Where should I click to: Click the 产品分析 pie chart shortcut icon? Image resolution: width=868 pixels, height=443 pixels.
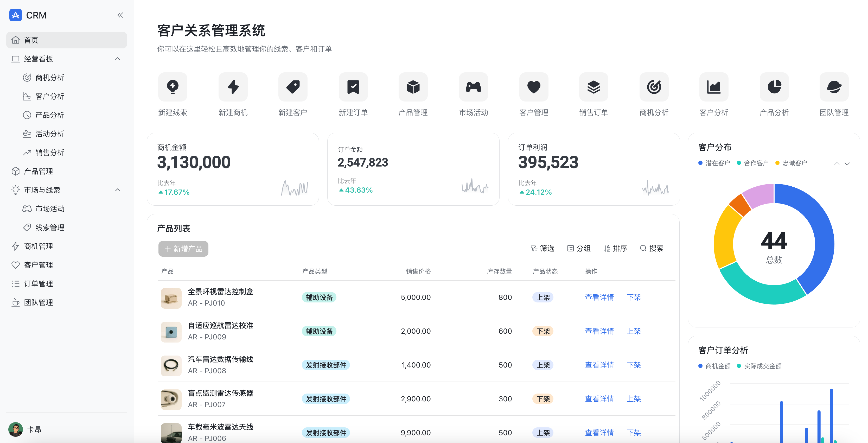(x=774, y=87)
